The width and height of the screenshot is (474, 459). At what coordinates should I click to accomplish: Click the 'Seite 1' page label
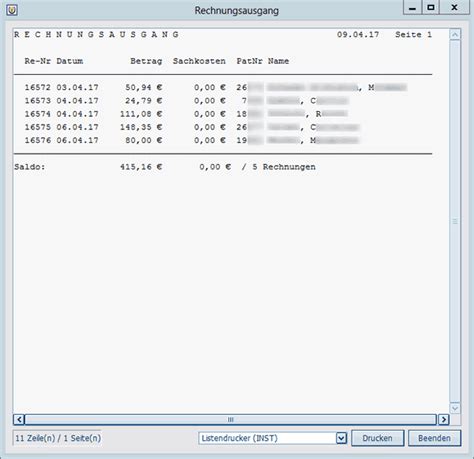pos(413,35)
